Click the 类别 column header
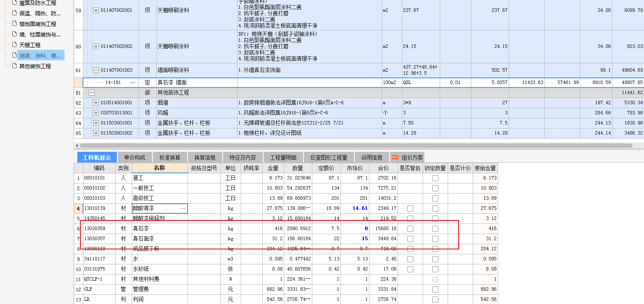Image resolution: width=644 pixels, height=304 pixels. tap(124, 168)
